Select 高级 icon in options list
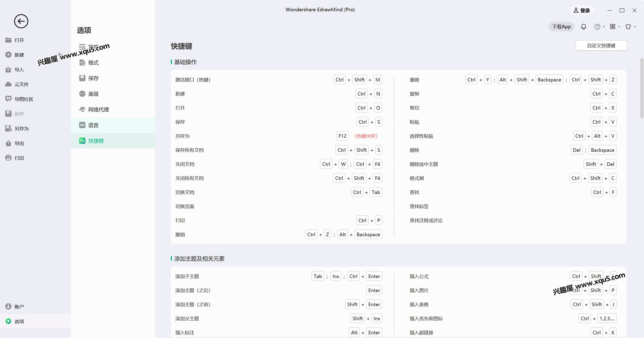Screen dimensions: 644x338 pos(82,94)
